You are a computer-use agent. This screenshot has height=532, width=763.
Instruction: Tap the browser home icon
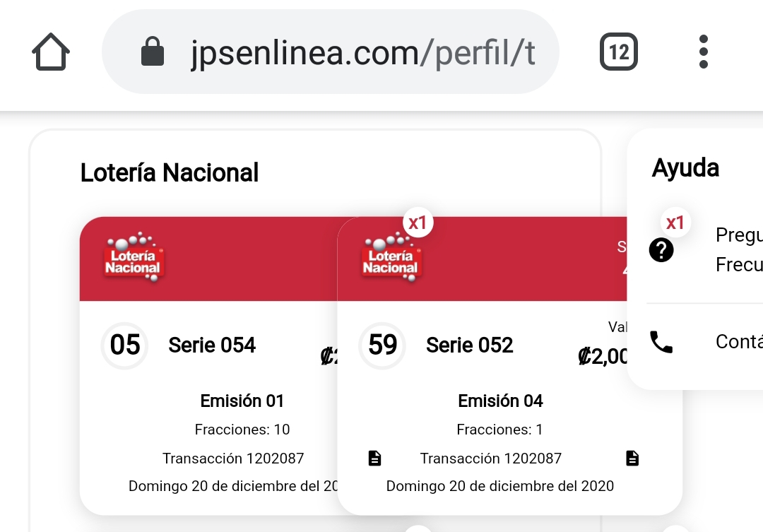pyautogui.click(x=51, y=52)
